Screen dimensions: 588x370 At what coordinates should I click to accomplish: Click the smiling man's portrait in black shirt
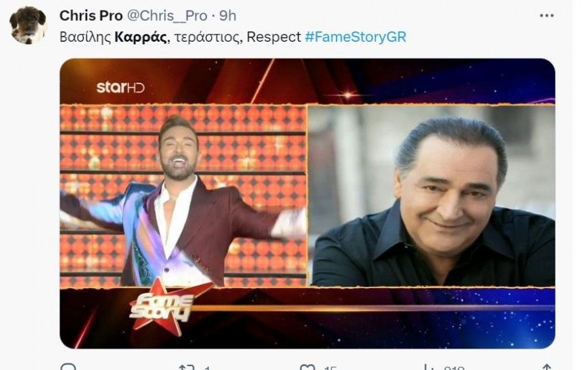431,196
